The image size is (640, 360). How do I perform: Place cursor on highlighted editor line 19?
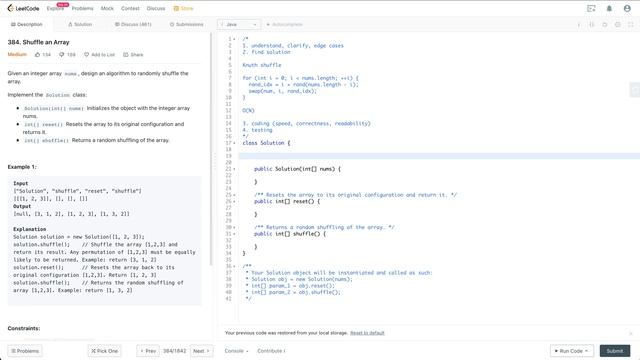[439, 156]
